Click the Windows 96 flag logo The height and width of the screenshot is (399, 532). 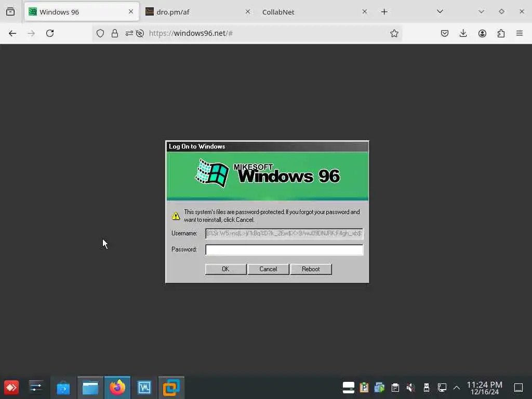coord(212,173)
